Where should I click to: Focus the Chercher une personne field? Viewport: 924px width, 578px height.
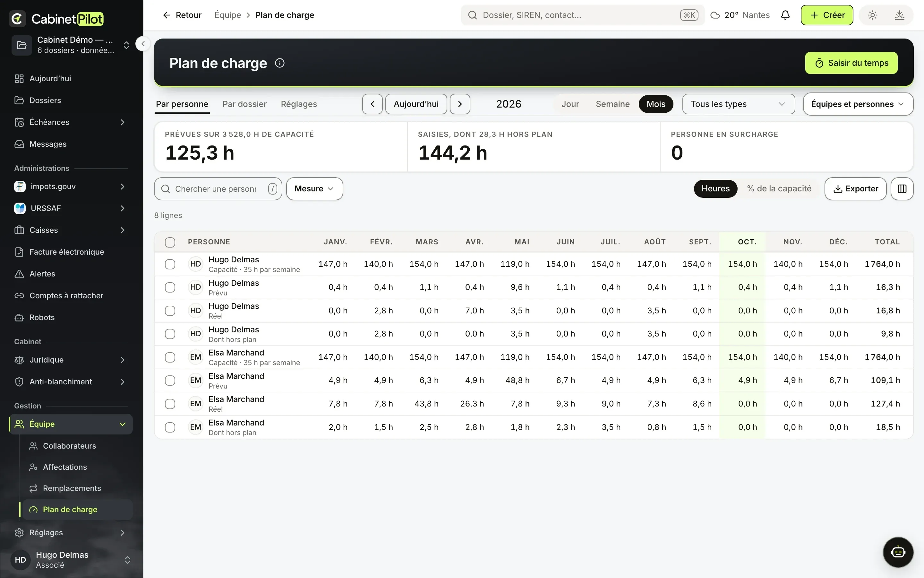pyautogui.click(x=218, y=189)
